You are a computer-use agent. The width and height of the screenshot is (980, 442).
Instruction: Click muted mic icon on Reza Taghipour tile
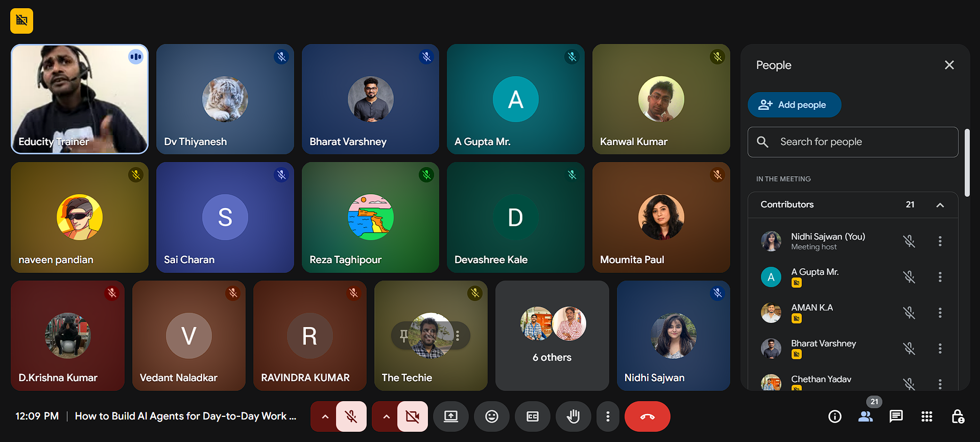pos(426,175)
